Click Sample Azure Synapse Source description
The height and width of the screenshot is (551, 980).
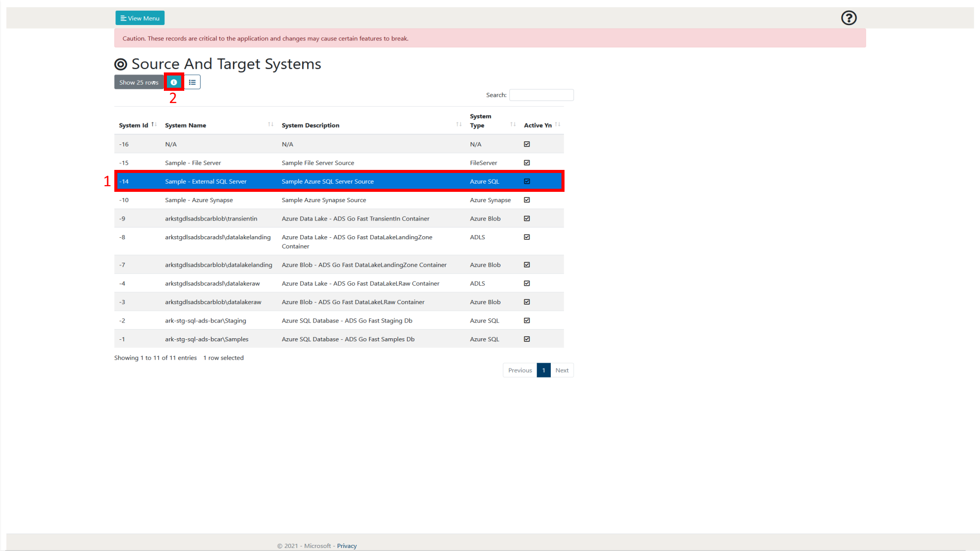point(324,200)
